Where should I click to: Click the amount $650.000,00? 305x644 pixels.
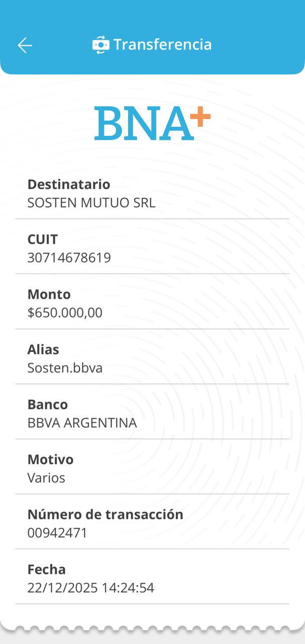[x=65, y=312]
